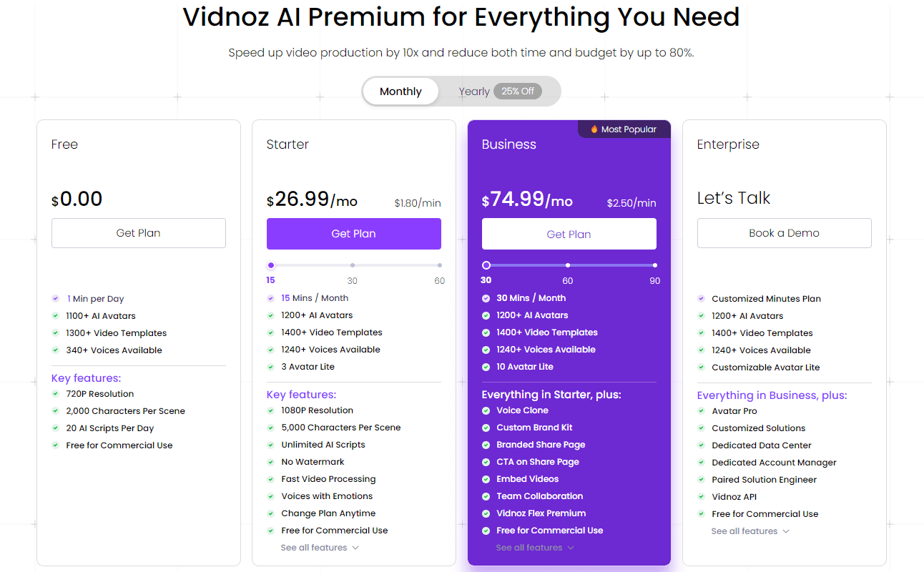
Task: Expand See all features in Starter plan
Action: [320, 548]
